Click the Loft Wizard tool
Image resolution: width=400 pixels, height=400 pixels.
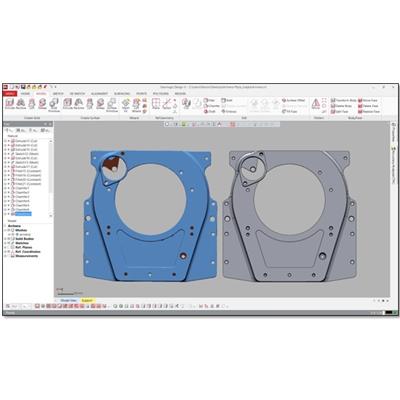click(x=136, y=105)
